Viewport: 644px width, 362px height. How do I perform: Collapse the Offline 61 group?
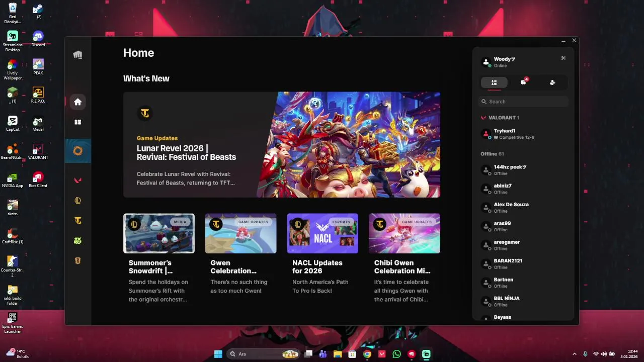pyautogui.click(x=492, y=154)
